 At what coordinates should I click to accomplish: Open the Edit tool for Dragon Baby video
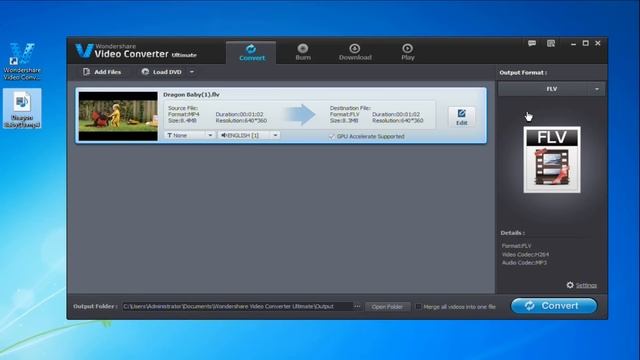pos(461,117)
